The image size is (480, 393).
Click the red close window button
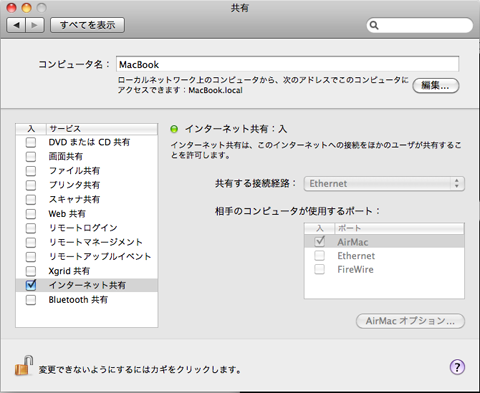tap(11, 8)
